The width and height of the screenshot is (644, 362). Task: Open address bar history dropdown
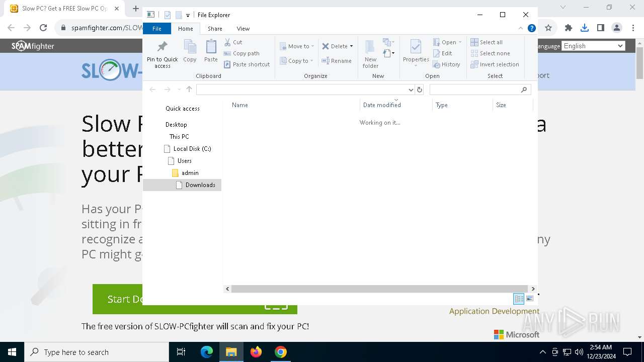pos(411,89)
